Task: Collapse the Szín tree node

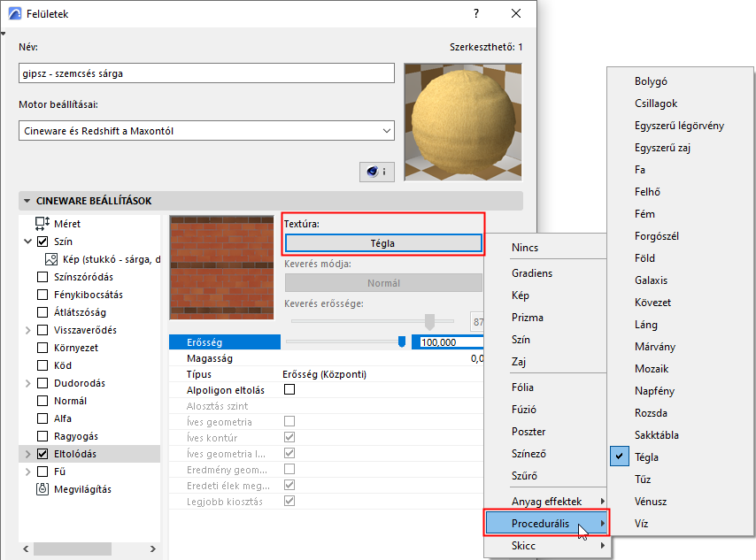Action: pyautogui.click(x=28, y=242)
